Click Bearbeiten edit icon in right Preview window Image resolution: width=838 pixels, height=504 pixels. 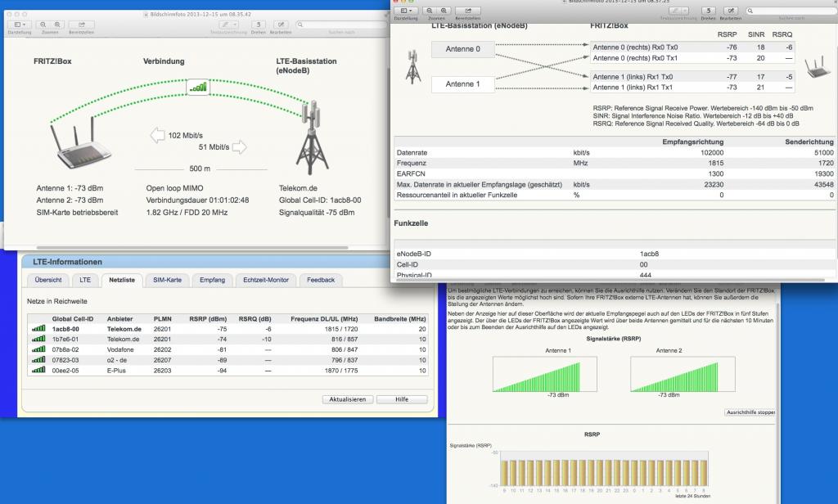731,11
